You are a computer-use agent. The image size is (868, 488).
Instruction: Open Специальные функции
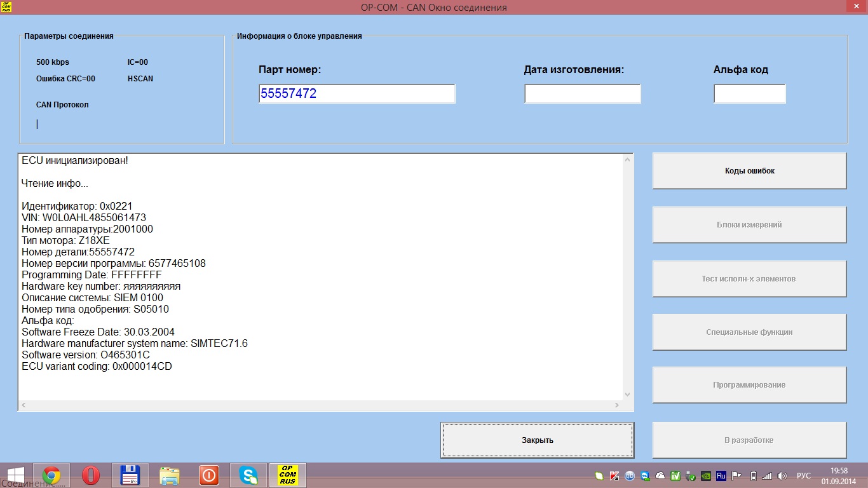(749, 332)
